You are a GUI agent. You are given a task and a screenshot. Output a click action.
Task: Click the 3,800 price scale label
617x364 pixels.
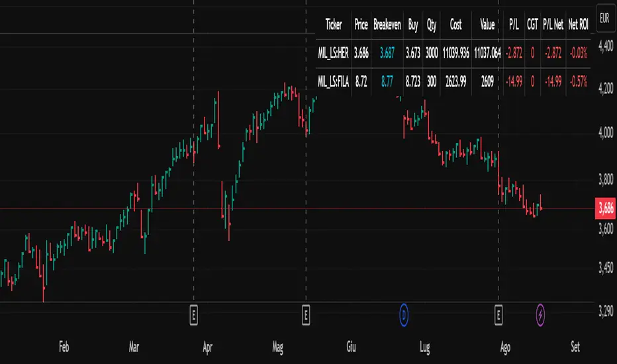point(606,179)
